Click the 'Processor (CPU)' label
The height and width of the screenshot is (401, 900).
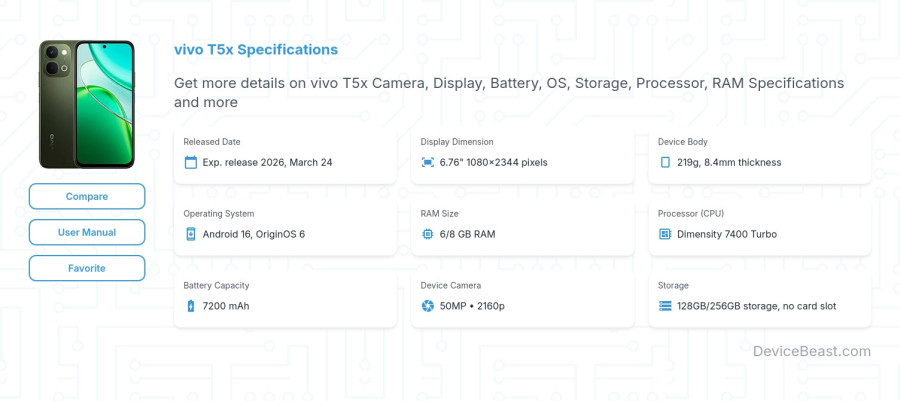[x=690, y=213]
